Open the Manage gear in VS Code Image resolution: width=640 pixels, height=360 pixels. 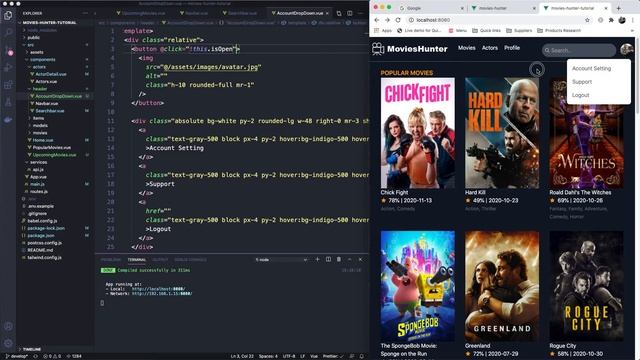(x=8, y=343)
